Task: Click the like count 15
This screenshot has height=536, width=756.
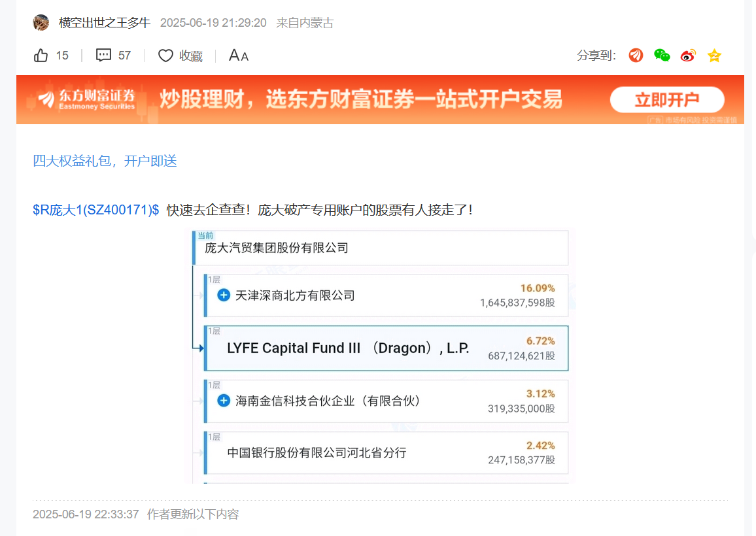Action: (x=62, y=56)
